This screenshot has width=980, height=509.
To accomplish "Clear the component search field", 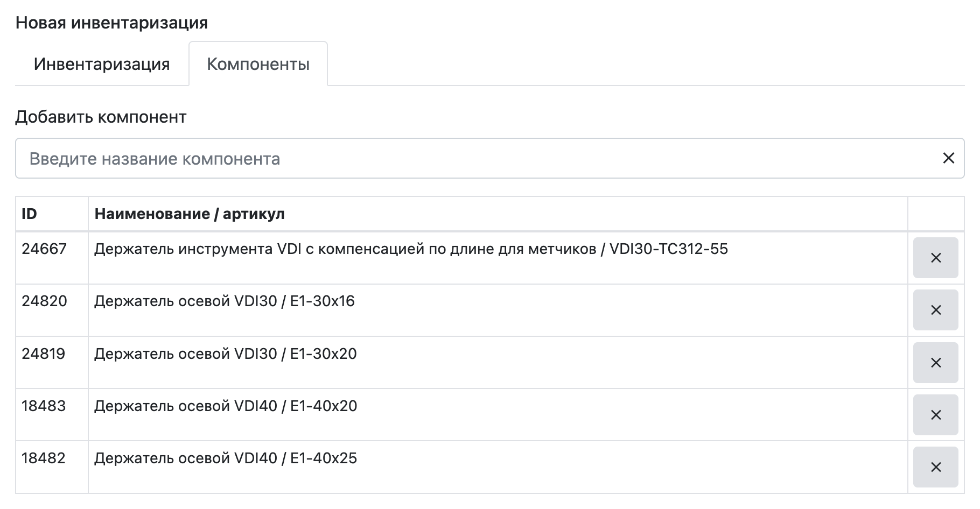I will tap(948, 158).
